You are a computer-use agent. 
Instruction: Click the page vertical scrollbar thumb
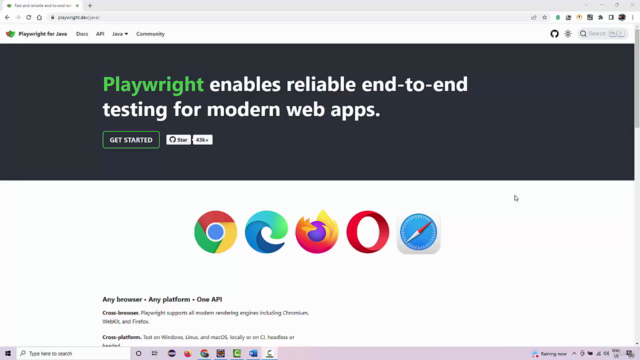[x=637, y=78]
